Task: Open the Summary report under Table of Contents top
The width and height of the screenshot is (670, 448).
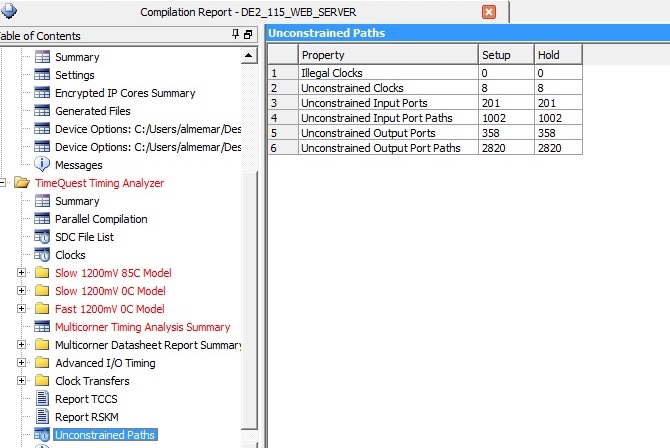Action: coord(77,57)
